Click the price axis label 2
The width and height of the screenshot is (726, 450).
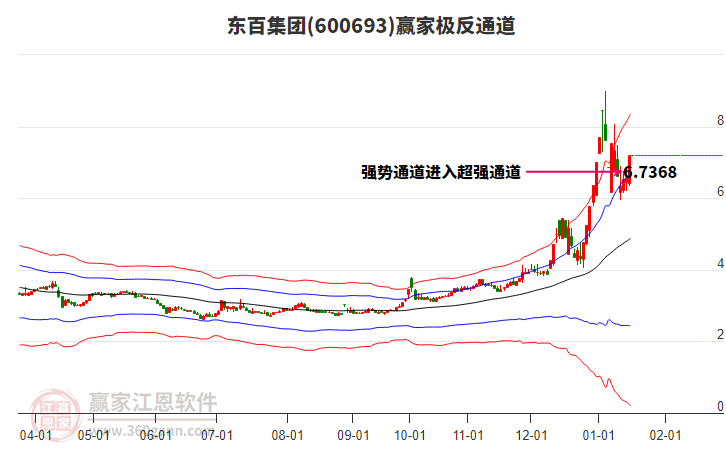click(720, 334)
